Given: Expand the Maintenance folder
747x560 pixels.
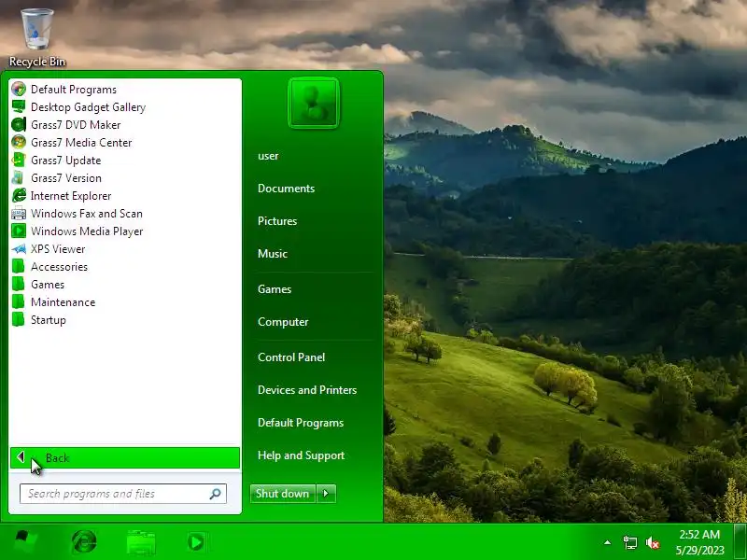Looking at the screenshot, I should (54, 301).
